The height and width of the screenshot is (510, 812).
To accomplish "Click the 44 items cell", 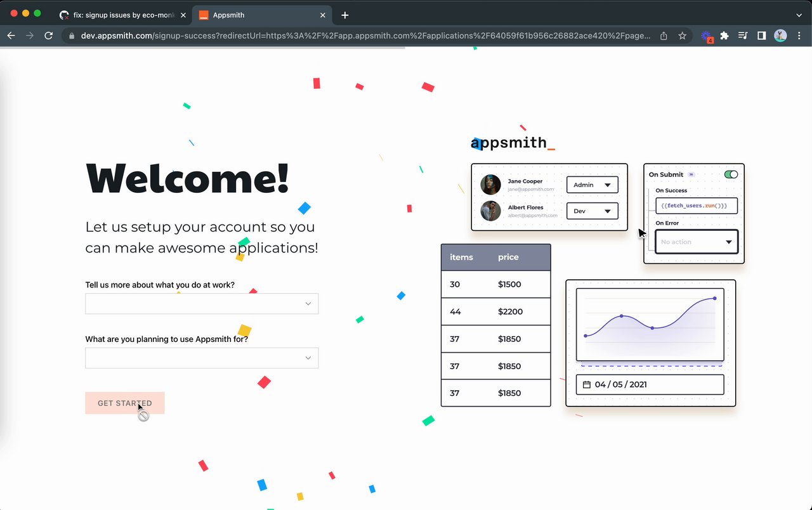I will 454,311.
